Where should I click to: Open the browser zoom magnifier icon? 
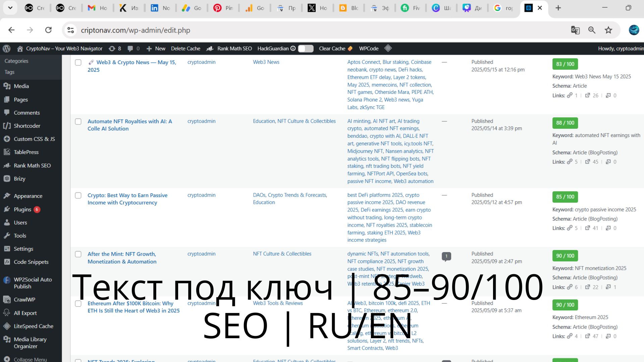[x=592, y=30]
